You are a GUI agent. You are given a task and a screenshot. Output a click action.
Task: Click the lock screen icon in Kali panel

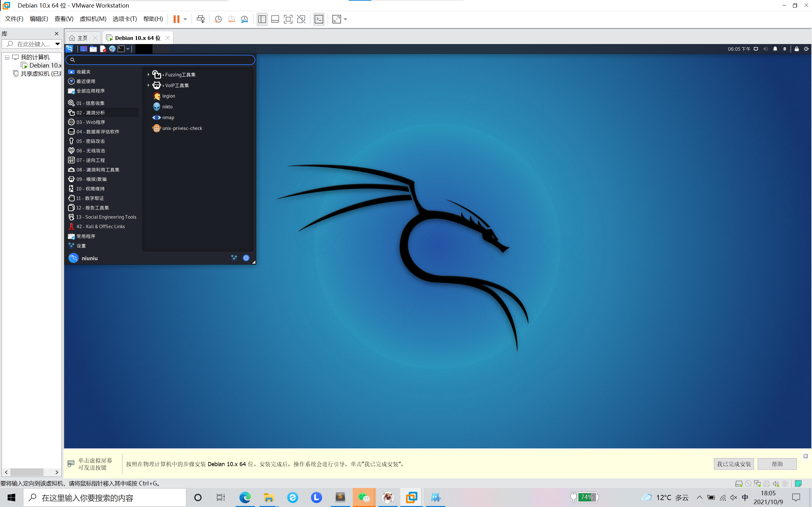tap(796, 49)
